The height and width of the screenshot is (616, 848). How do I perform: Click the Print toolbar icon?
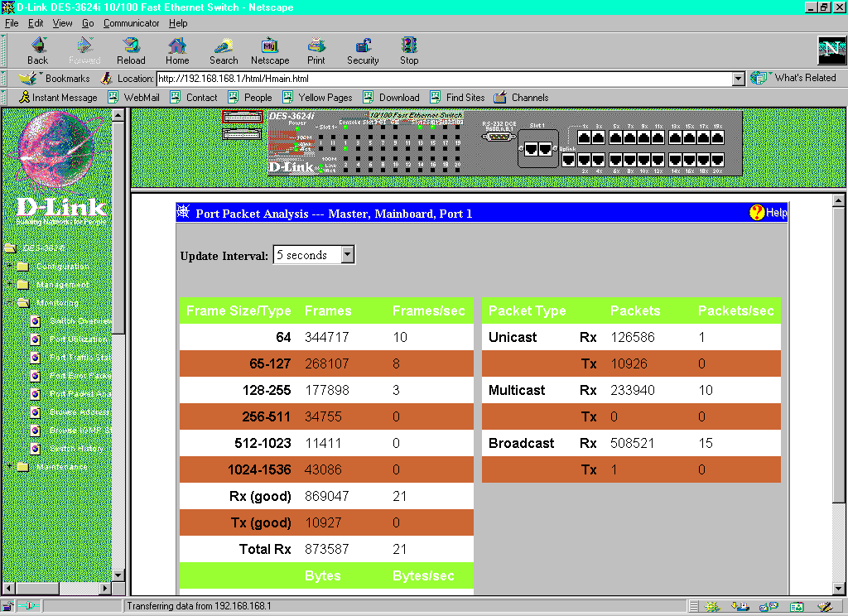(316, 50)
